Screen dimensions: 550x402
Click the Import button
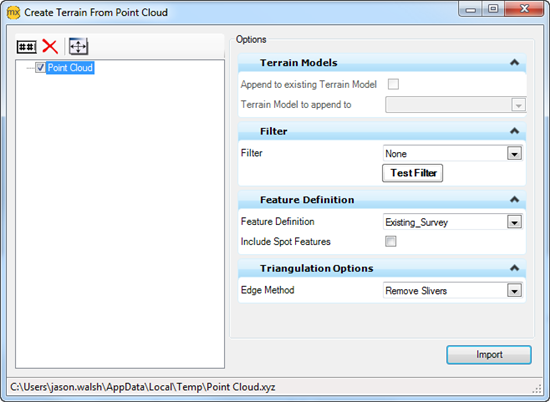click(489, 355)
